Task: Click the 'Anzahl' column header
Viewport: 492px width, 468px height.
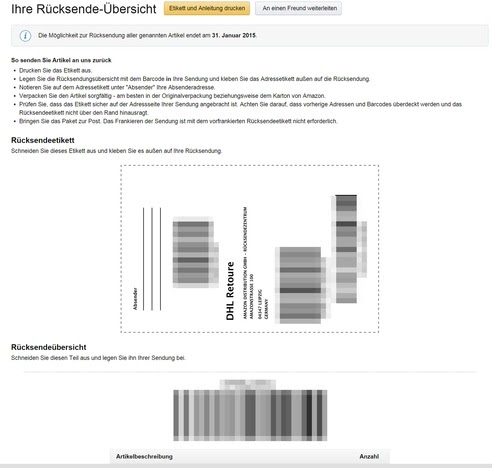Action: coord(369,456)
